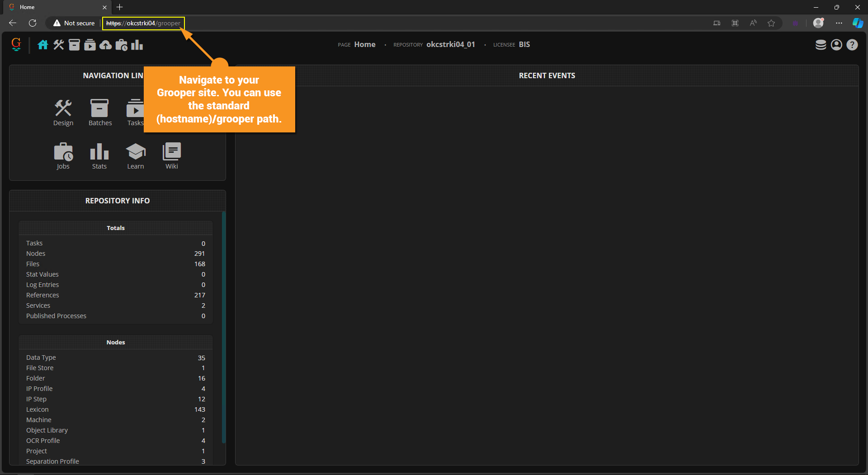Open the Tasks toolbar icon
This screenshot has width=868, height=475.
90,45
